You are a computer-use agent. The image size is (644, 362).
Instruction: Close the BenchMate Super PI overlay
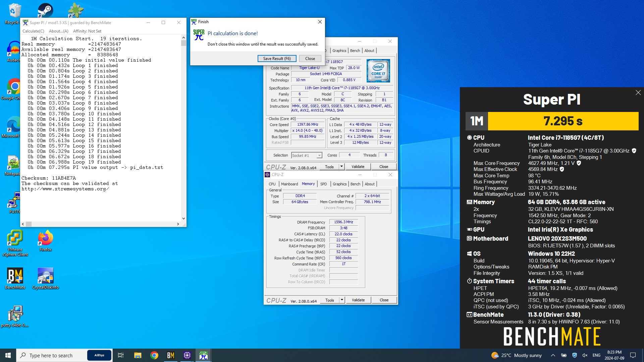click(638, 93)
